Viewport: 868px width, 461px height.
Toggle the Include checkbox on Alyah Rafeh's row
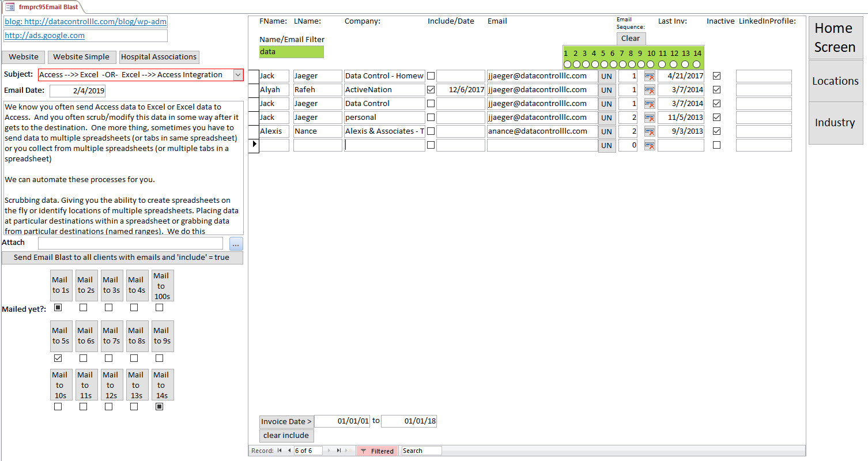click(x=431, y=89)
